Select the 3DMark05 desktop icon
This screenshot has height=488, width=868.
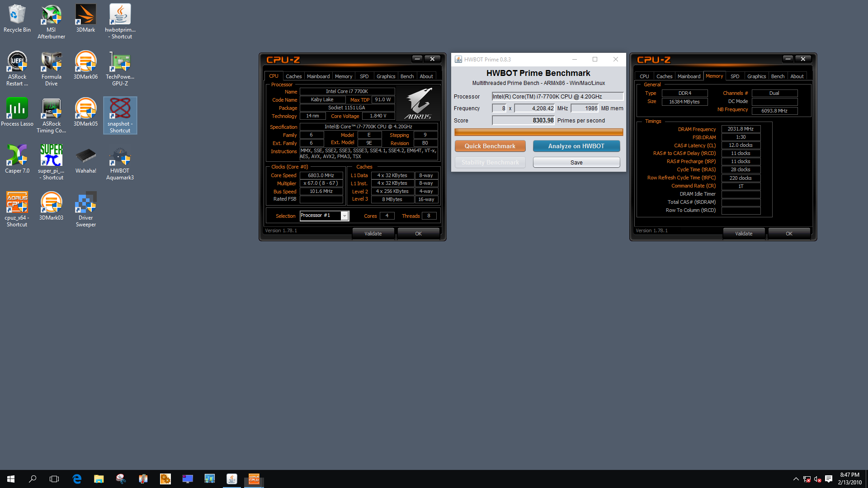coord(85,113)
